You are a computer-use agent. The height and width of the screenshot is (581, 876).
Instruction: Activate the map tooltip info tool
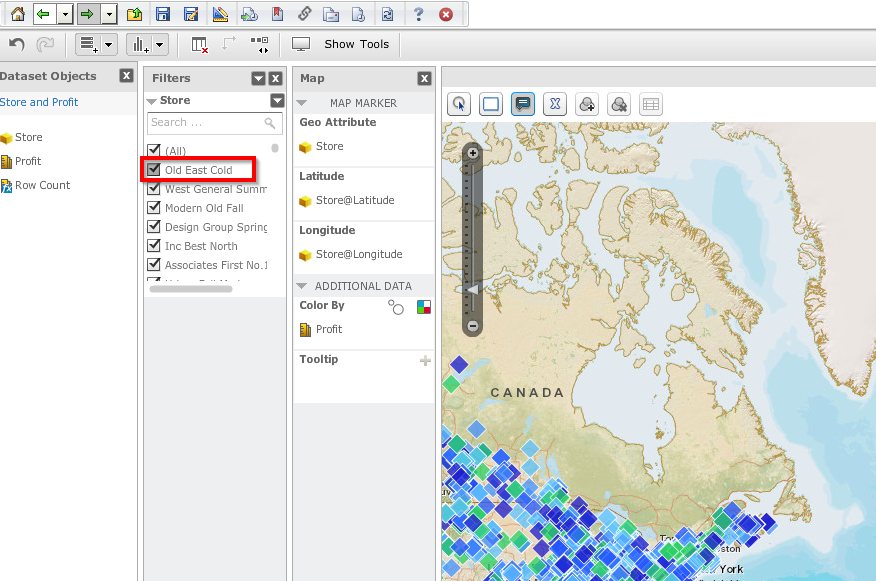523,104
